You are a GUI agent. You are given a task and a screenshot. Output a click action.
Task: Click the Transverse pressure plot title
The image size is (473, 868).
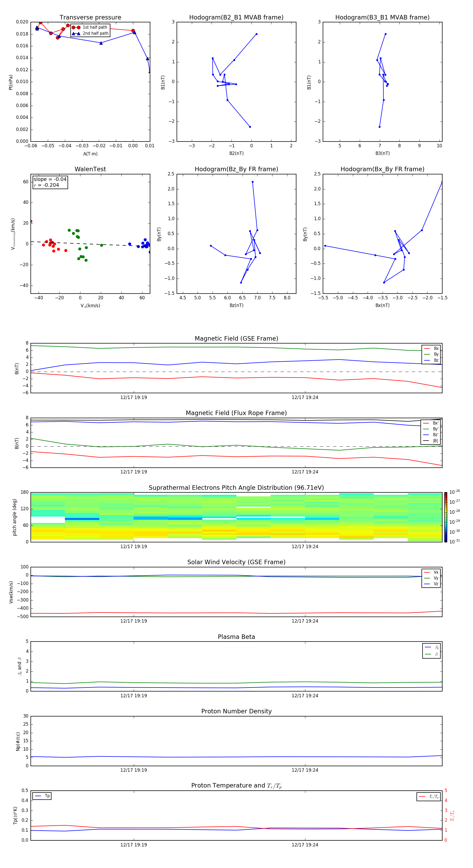tap(90, 18)
